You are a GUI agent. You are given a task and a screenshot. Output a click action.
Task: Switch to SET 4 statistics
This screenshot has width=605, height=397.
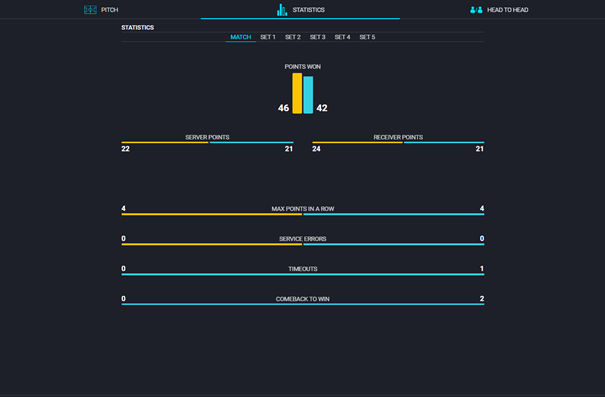342,37
